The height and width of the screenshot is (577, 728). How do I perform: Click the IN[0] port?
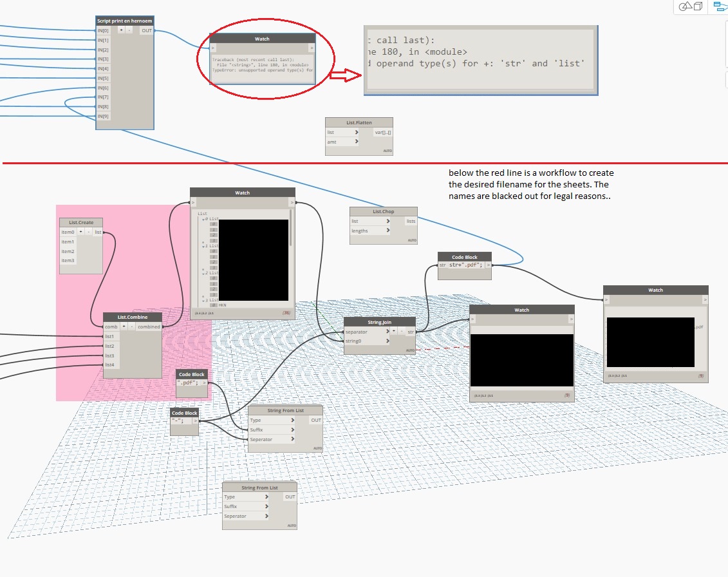click(103, 31)
